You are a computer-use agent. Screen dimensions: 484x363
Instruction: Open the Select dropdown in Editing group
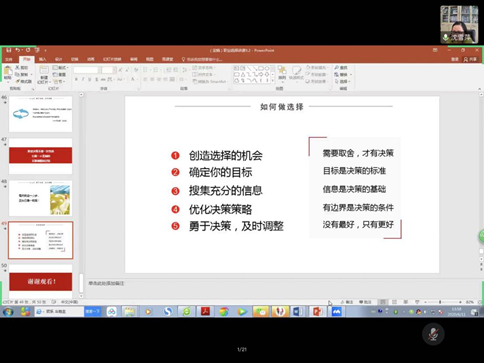(343, 81)
